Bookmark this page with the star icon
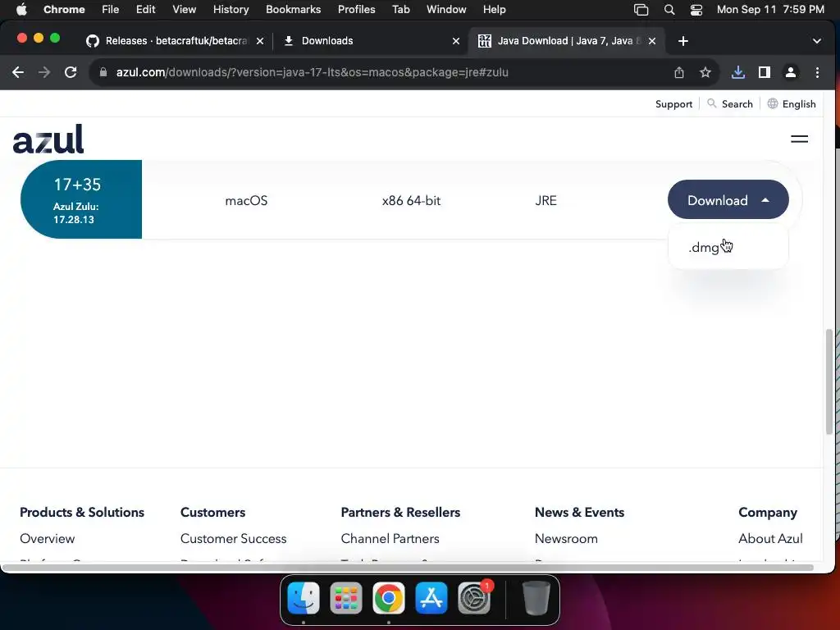Viewport: 840px width, 630px height. click(705, 72)
